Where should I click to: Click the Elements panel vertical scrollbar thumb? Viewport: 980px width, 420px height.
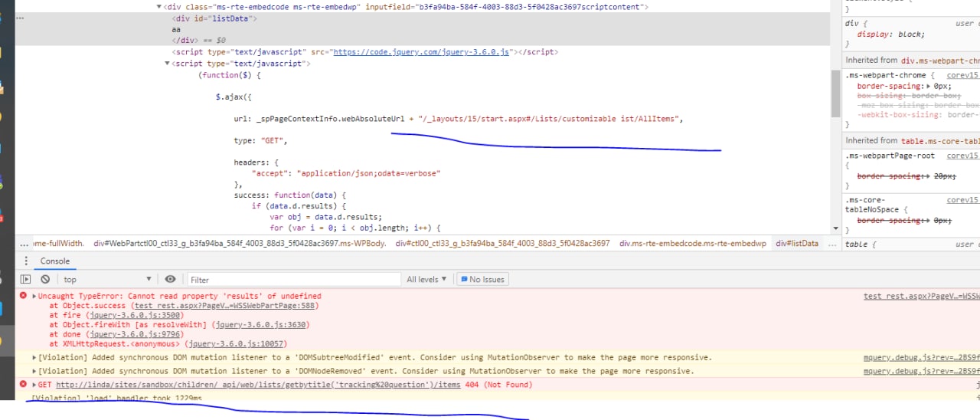point(835,95)
